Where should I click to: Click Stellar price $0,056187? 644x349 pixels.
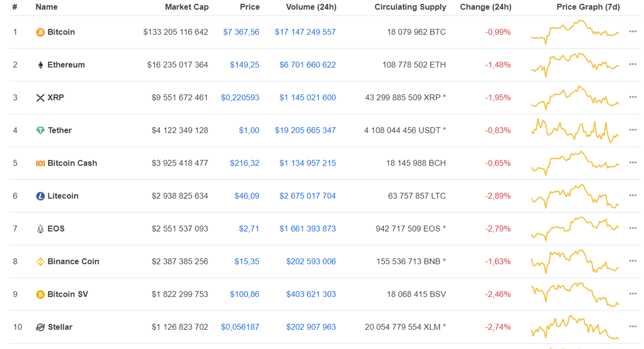pos(240,327)
